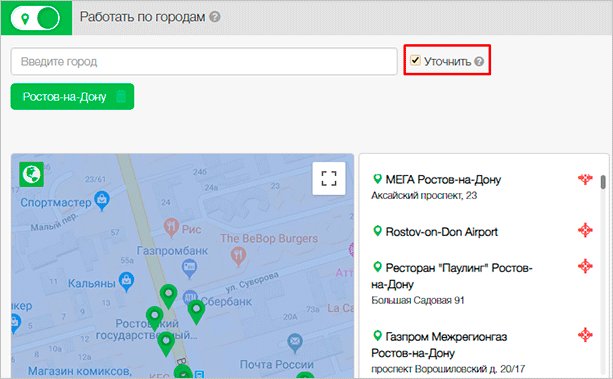Click the location list scrollbar

[x=604, y=182]
